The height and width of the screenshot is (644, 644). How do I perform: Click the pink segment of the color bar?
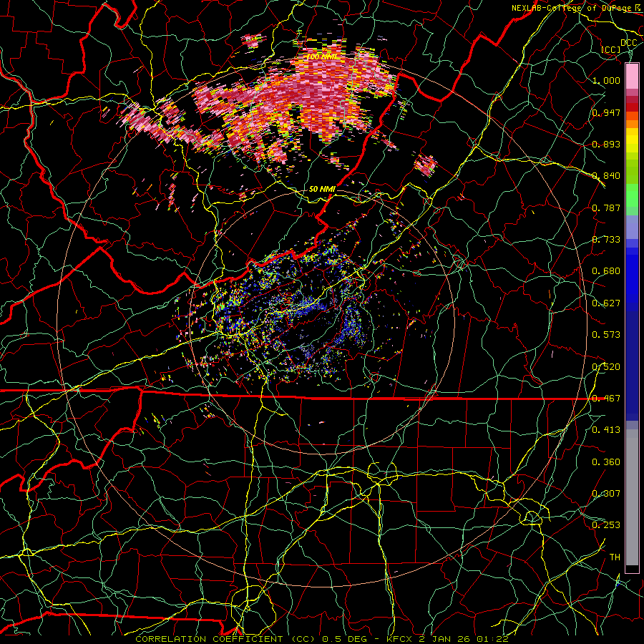[632, 77]
